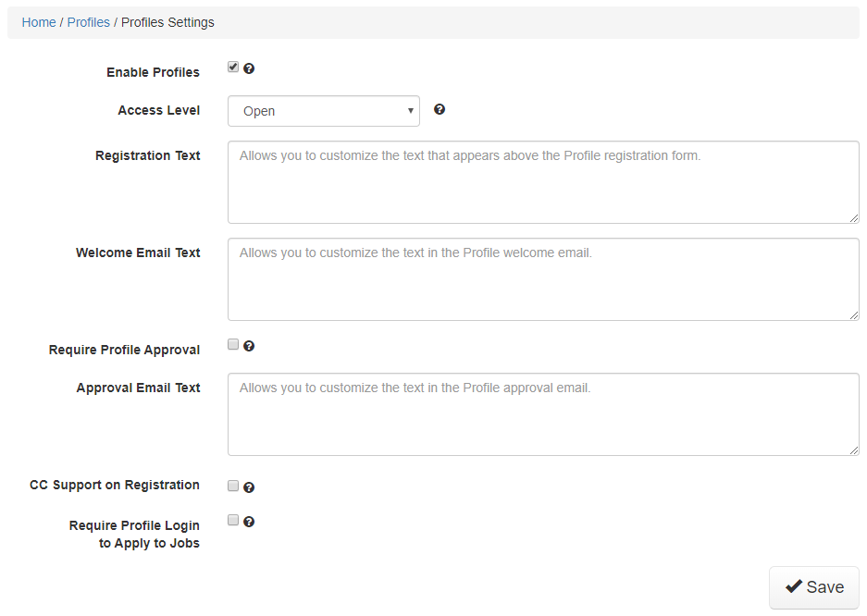This screenshot has height=616, width=867.
Task: Click help icon next to Enable Profiles
Action: (x=249, y=68)
